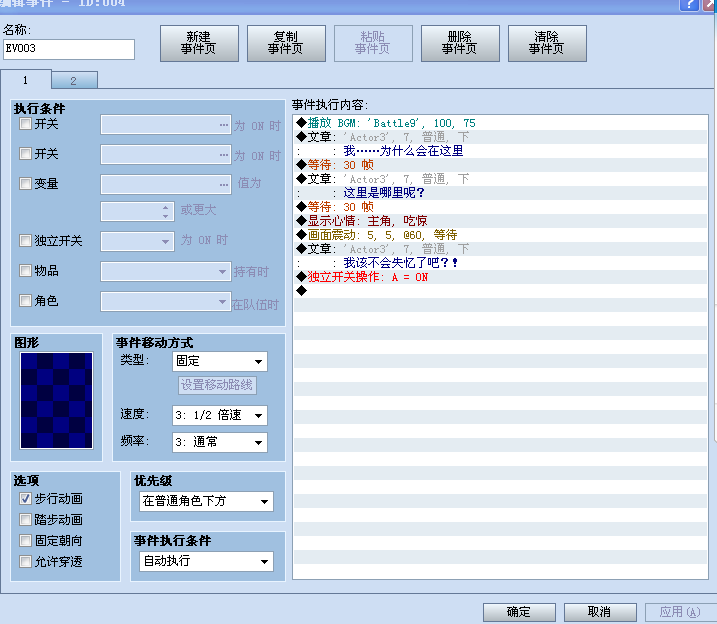
Task: Select the second 等待: 30 帧 command
Action: [x=500, y=207]
